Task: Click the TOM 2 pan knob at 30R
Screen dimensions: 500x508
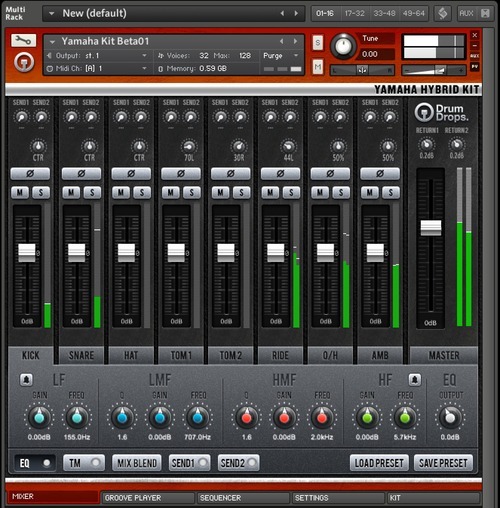Action: (x=239, y=146)
